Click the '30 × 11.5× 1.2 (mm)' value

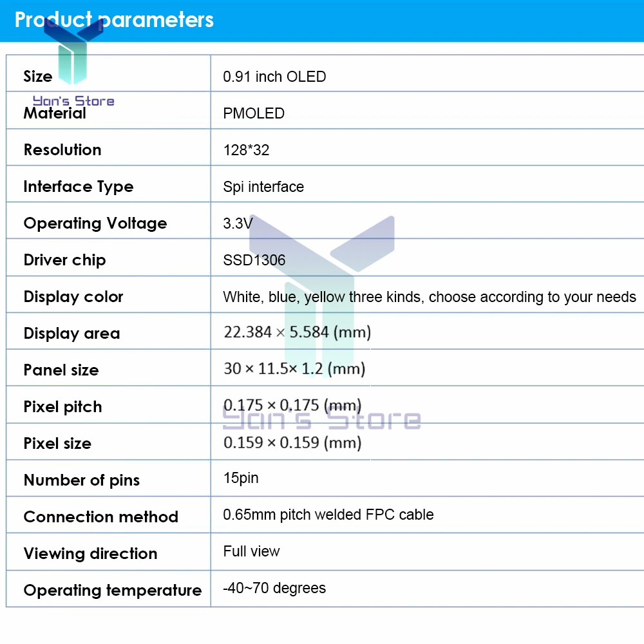294,369
